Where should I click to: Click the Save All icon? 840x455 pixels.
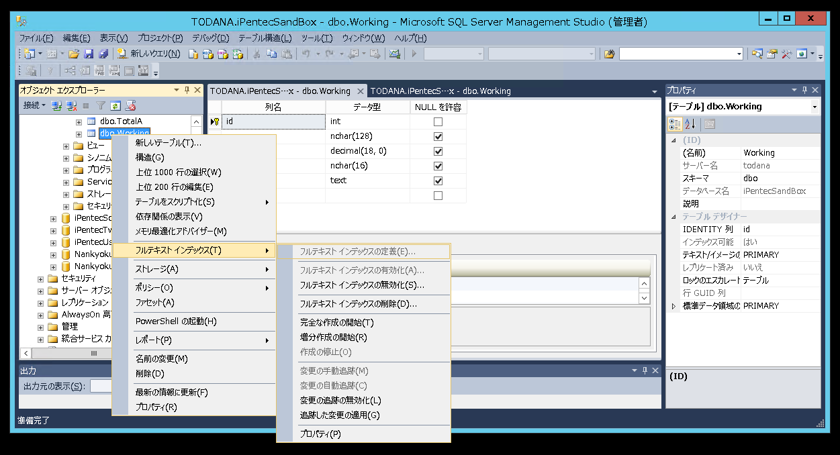[103, 54]
